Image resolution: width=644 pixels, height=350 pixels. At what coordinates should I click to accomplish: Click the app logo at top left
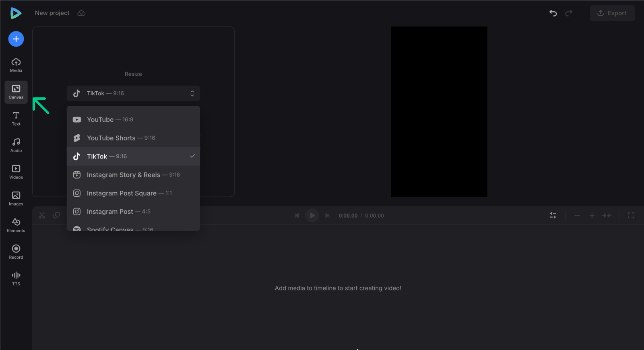point(16,13)
